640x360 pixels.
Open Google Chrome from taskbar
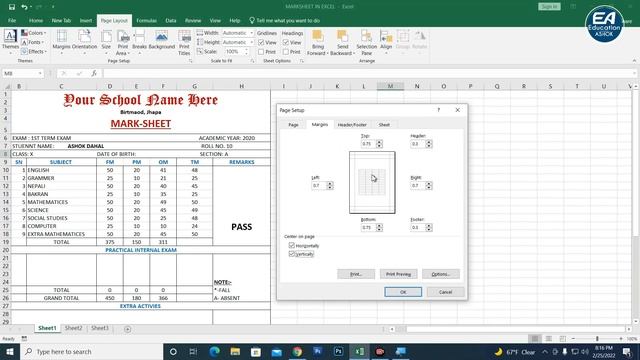(x=297, y=351)
